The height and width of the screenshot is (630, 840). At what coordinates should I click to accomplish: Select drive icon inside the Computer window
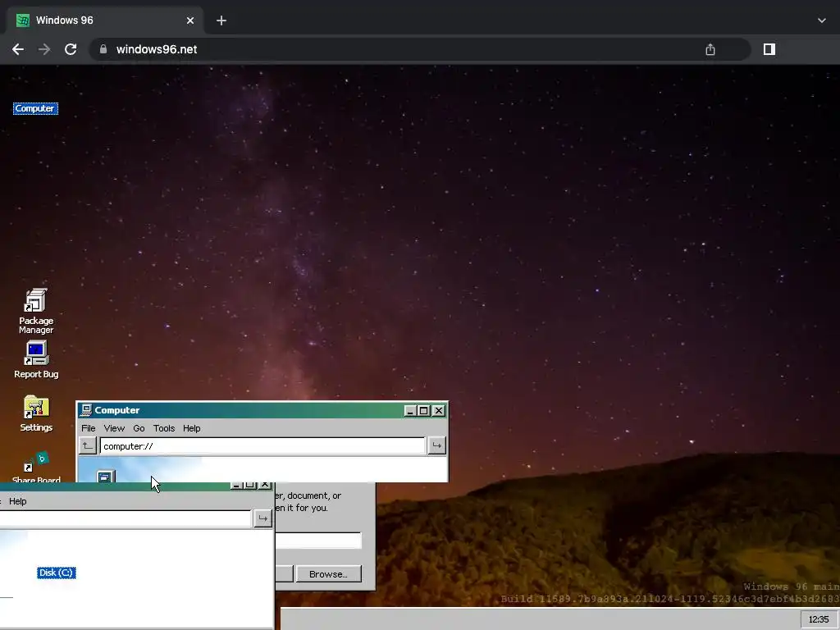coord(106,477)
